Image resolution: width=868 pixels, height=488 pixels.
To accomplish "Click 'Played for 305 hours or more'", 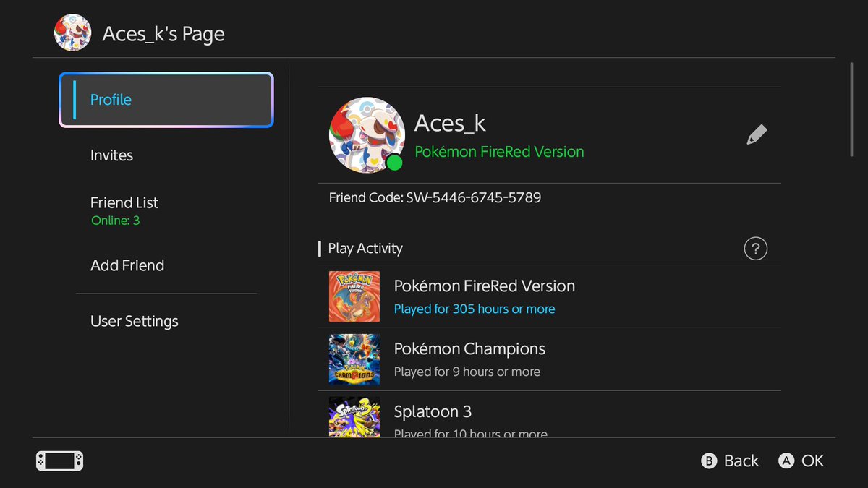I will [475, 309].
